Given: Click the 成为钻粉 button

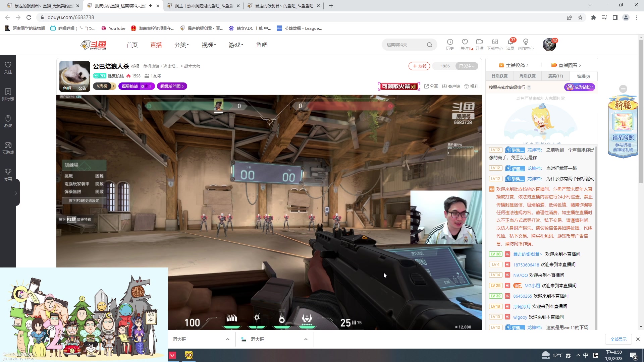Looking at the screenshot, I should [x=580, y=87].
